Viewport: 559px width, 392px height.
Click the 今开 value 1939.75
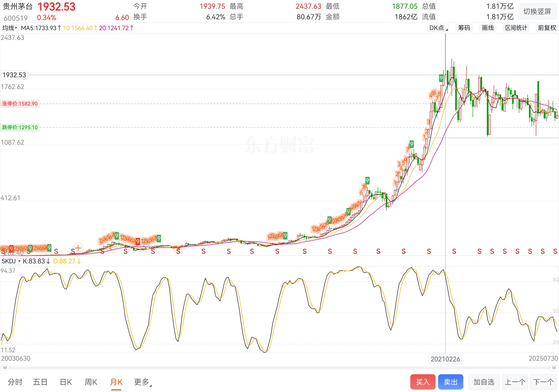tap(212, 6)
